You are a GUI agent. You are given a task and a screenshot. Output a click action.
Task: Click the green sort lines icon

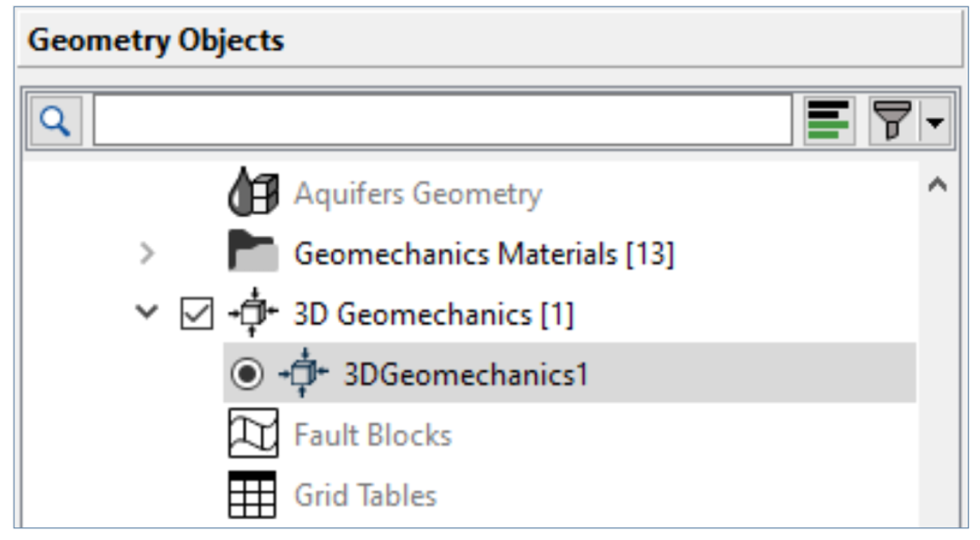coord(829,121)
